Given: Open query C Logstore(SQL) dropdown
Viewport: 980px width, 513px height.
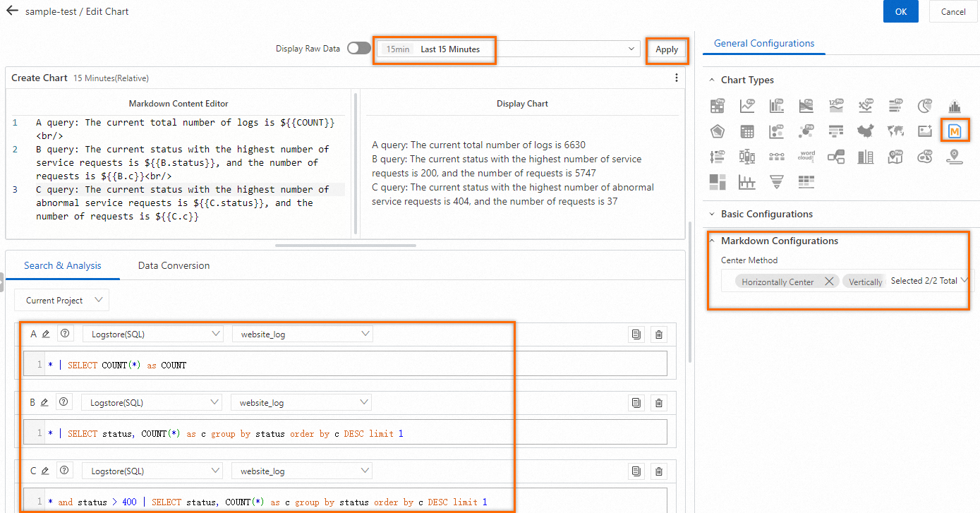Looking at the screenshot, I should [x=153, y=471].
